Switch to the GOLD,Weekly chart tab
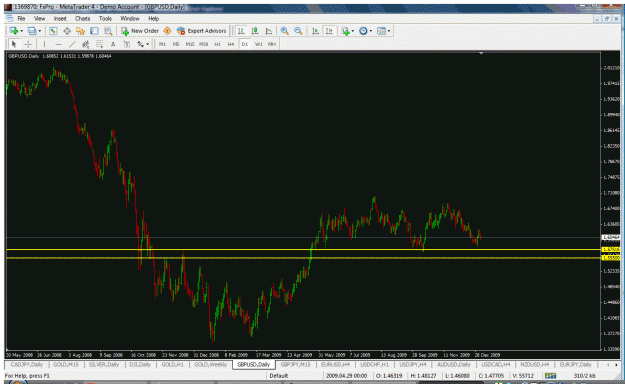The width and height of the screenshot is (625, 384). coord(210,365)
